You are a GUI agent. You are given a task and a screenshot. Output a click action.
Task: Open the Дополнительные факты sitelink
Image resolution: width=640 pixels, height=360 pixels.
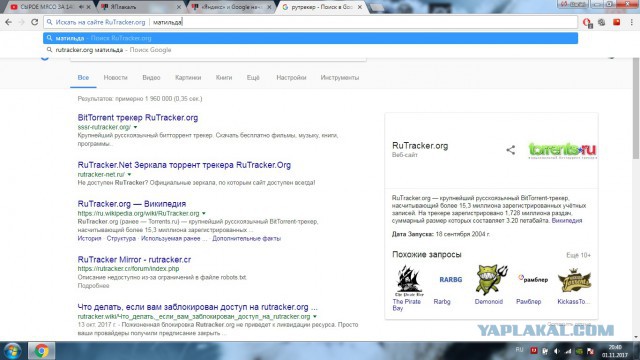[x=247, y=238]
